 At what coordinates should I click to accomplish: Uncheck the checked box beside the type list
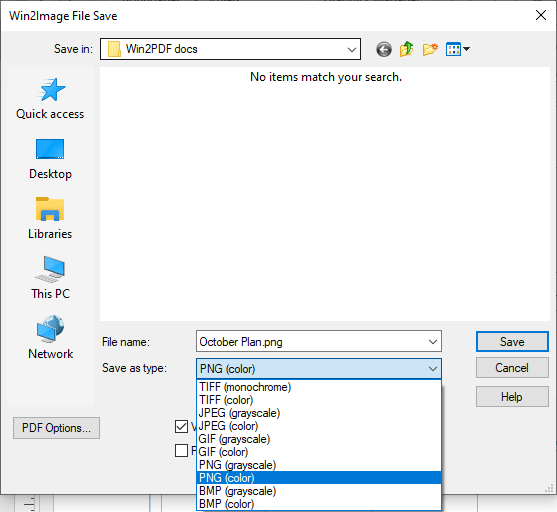coord(182,426)
